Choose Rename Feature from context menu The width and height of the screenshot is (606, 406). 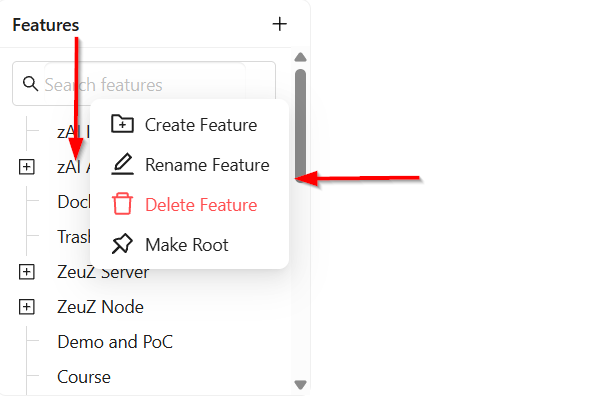pyautogui.click(x=189, y=165)
